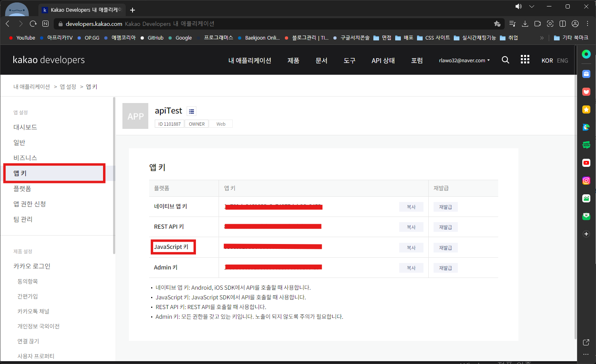
Task: Click the YouTube icon in the side panel
Action: tap(586, 163)
